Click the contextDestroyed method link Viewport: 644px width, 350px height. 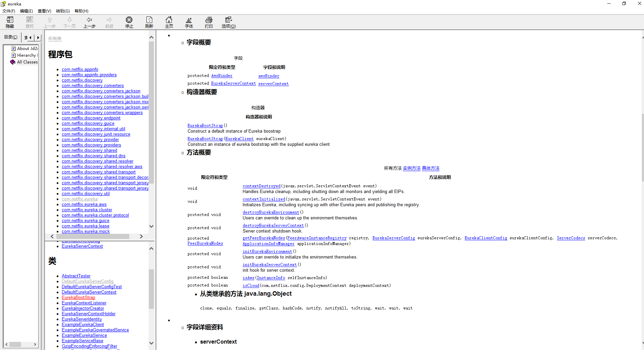[x=262, y=186]
